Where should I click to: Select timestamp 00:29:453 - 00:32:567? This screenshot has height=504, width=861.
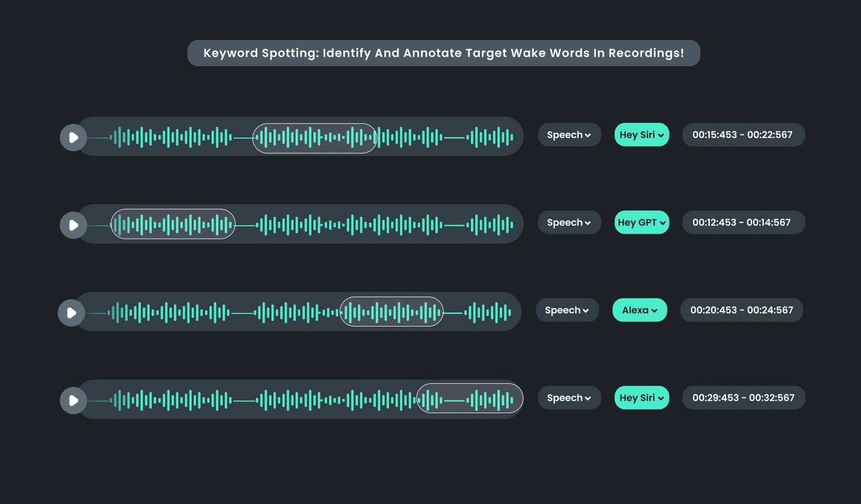click(x=743, y=398)
